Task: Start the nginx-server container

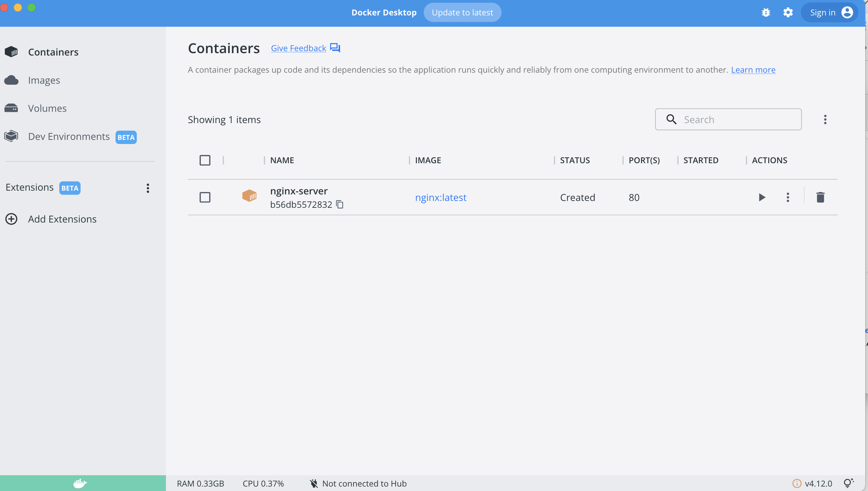Action: [762, 197]
